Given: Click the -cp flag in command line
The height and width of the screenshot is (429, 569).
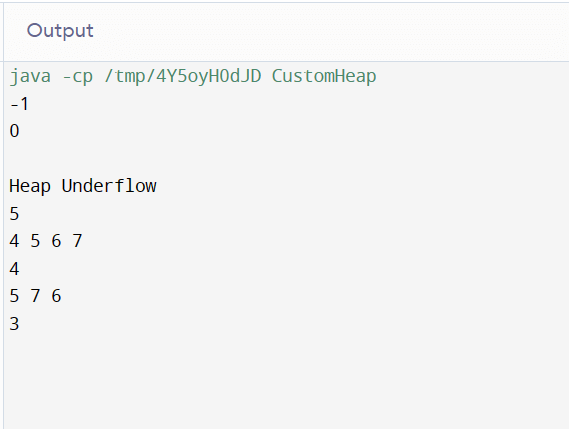Looking at the screenshot, I should point(78,78).
